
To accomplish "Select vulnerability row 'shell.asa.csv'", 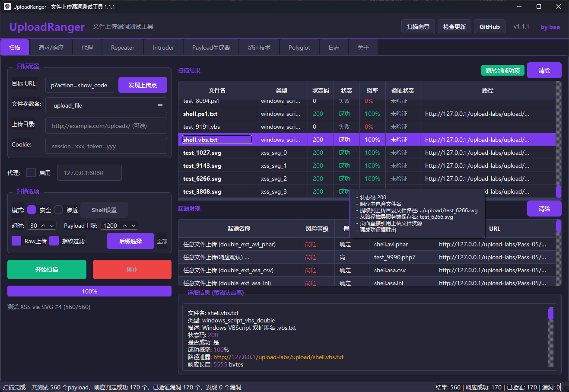I will point(367,270).
